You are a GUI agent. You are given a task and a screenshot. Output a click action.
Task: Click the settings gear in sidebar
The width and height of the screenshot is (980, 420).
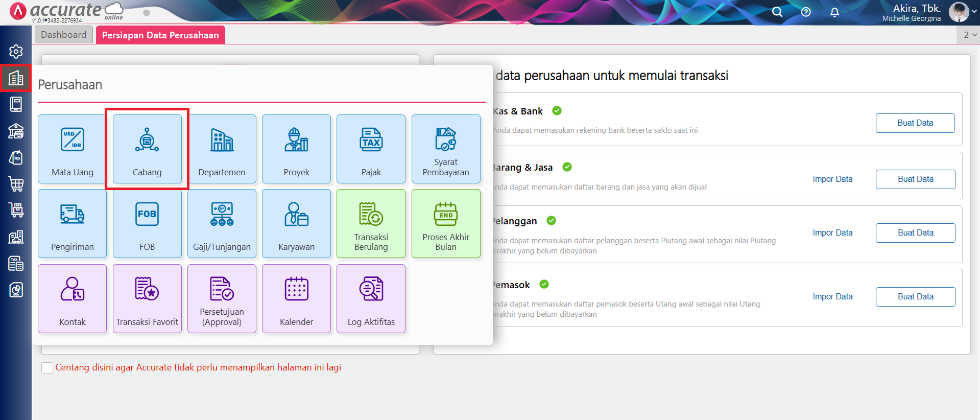pos(16,52)
